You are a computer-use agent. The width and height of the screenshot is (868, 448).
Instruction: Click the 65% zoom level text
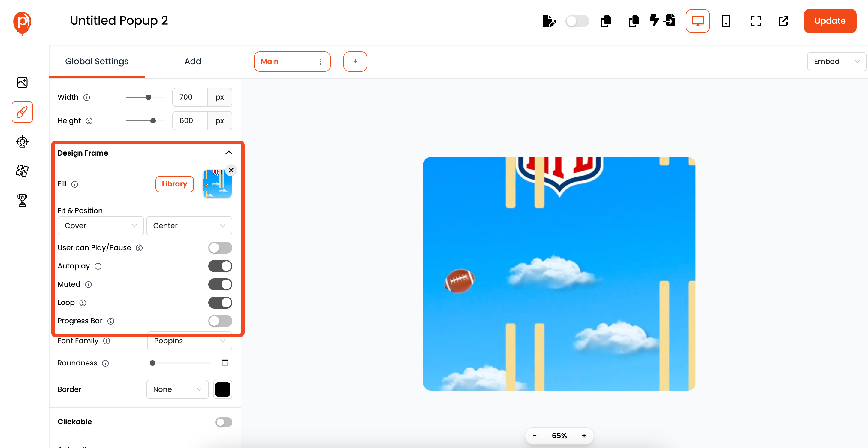pos(559,436)
